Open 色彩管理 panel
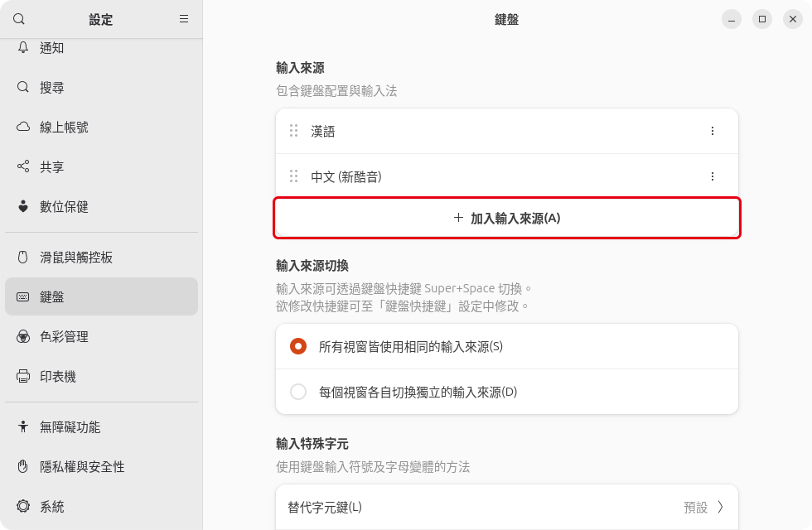This screenshot has height=530, width=812. (101, 336)
